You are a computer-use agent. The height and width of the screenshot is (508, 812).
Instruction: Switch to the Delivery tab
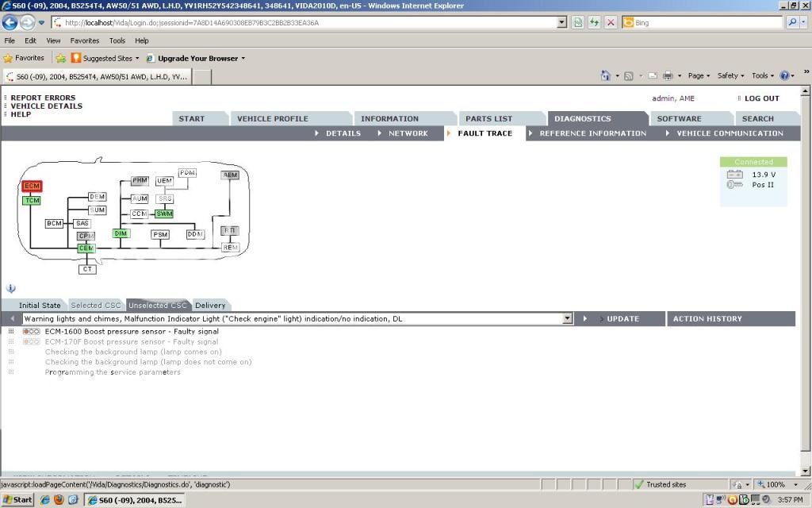tap(210, 306)
